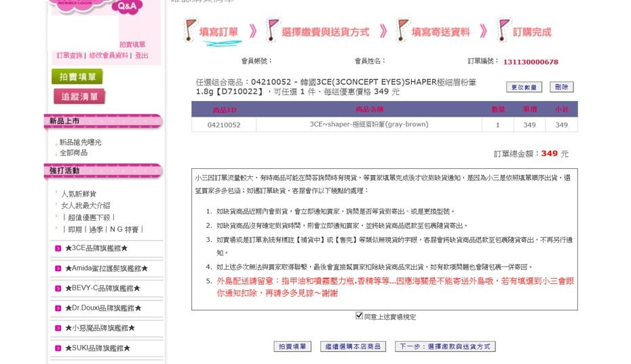Open the ★BEVY-C品牌旗艦館★ link
Image resolution: width=631 pixels, height=364 pixels.
102,288
